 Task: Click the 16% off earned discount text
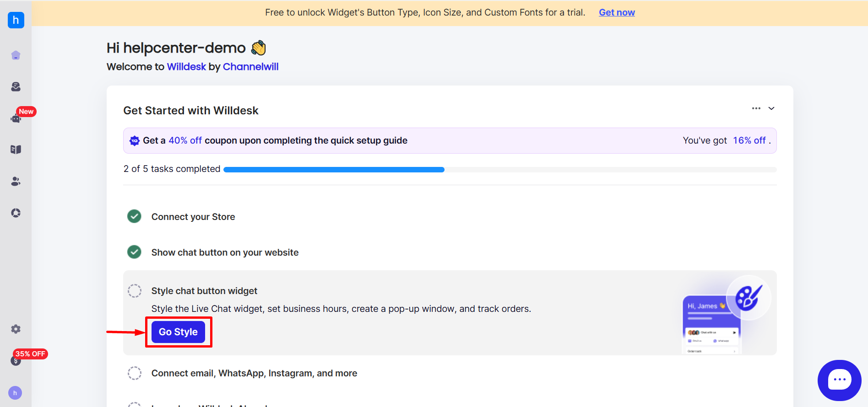coord(749,140)
